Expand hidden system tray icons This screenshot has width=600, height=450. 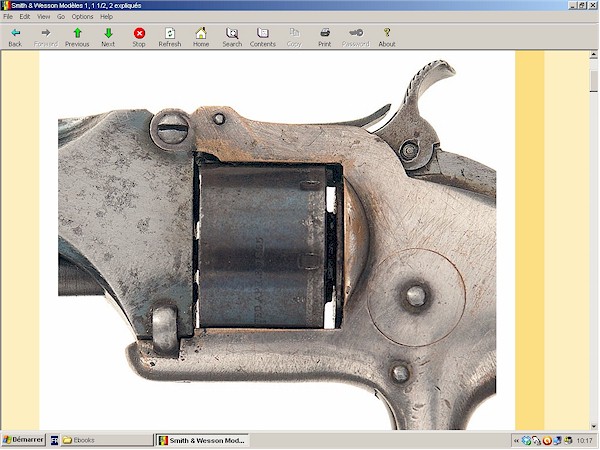[515, 440]
